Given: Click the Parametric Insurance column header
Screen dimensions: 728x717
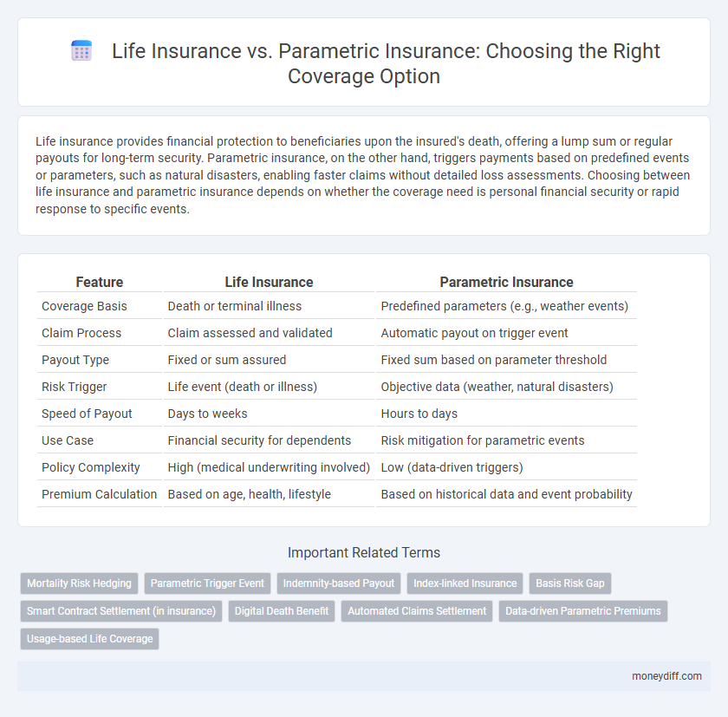Looking at the screenshot, I should [506, 282].
